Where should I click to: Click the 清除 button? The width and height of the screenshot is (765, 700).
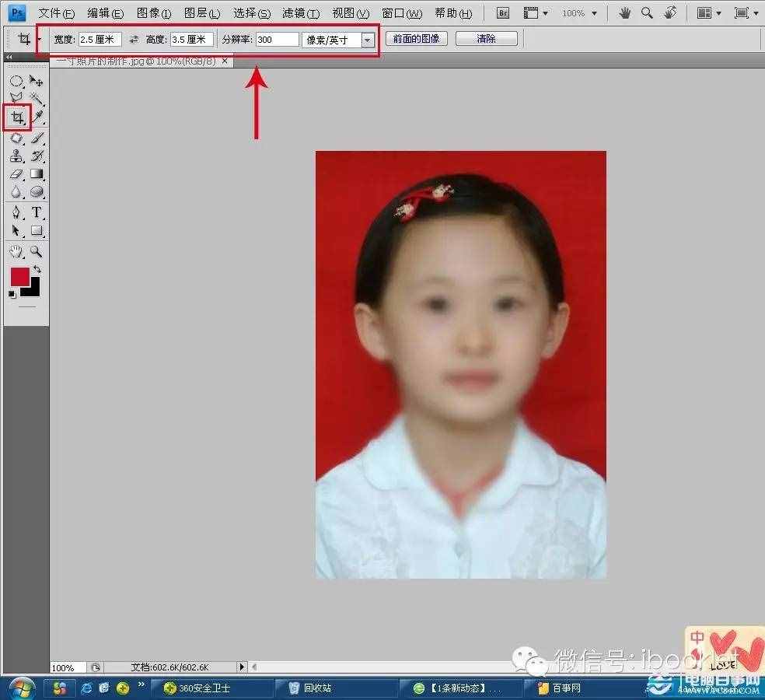(485, 38)
